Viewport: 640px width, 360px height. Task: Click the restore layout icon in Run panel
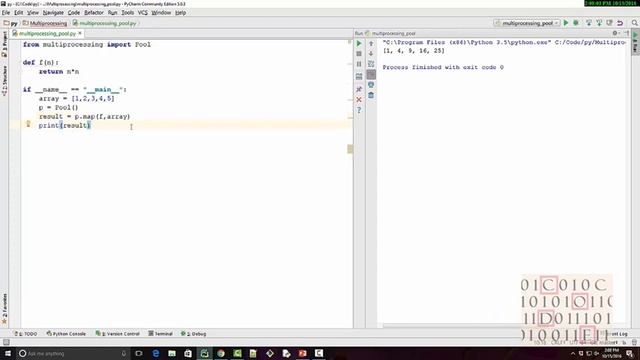tap(359, 76)
